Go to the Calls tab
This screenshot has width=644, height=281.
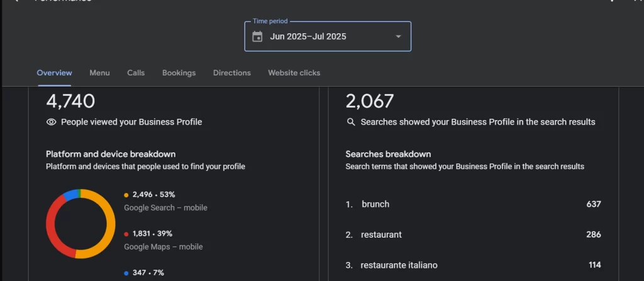tap(136, 73)
